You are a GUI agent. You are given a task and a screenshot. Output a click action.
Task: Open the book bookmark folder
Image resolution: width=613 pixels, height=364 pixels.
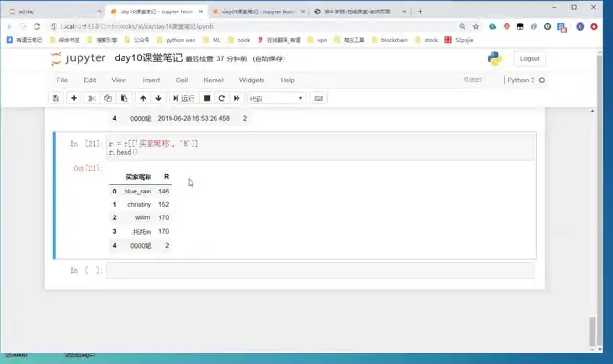tap(238, 40)
